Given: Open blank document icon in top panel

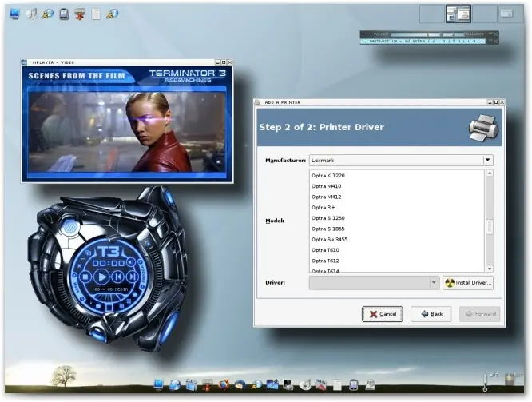Looking at the screenshot, I should pyautogui.click(x=96, y=14).
